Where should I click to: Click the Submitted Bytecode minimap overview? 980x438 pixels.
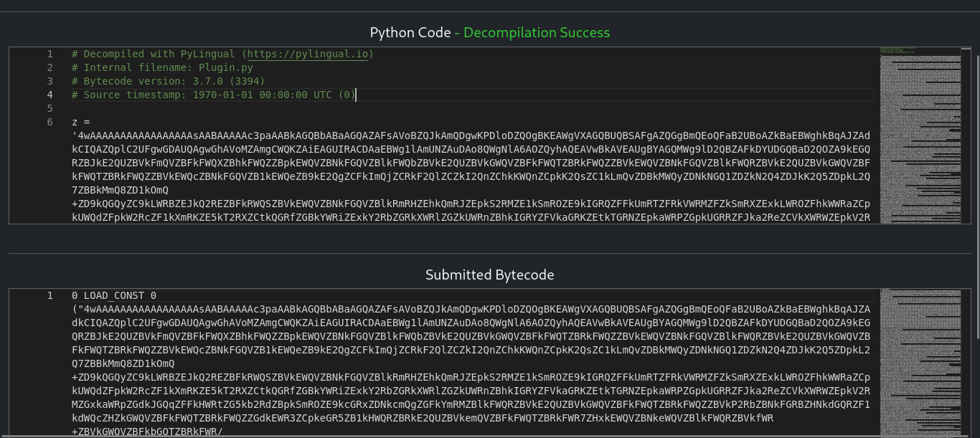[x=920, y=363]
